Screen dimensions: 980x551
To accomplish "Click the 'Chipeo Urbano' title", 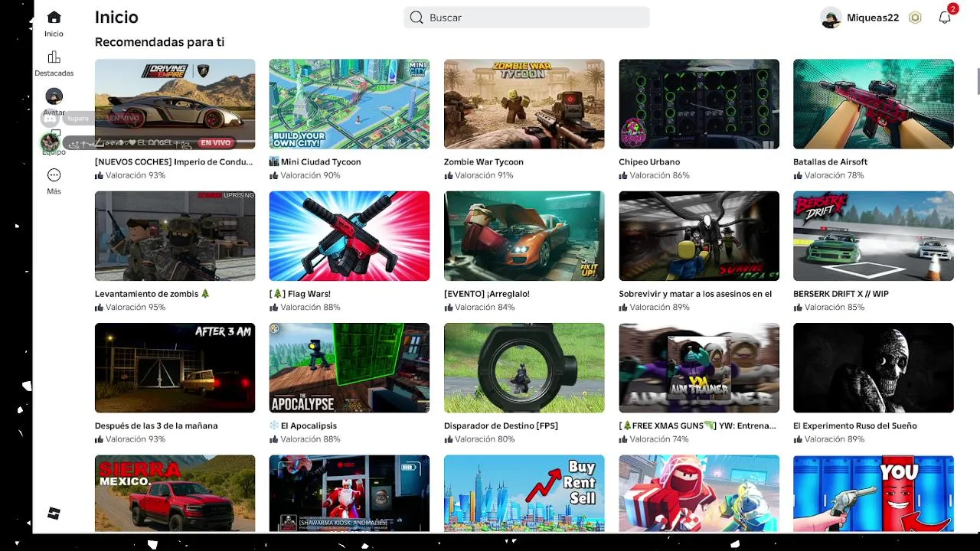I will click(x=649, y=161).
